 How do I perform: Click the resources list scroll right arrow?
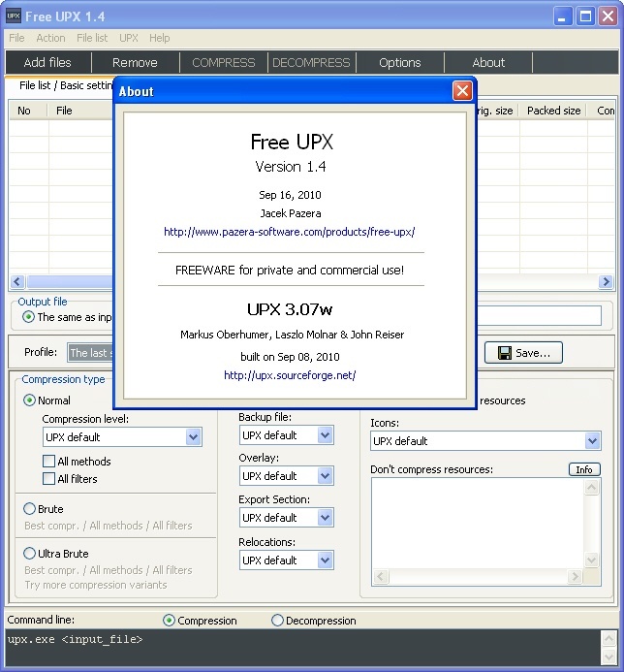coord(575,577)
